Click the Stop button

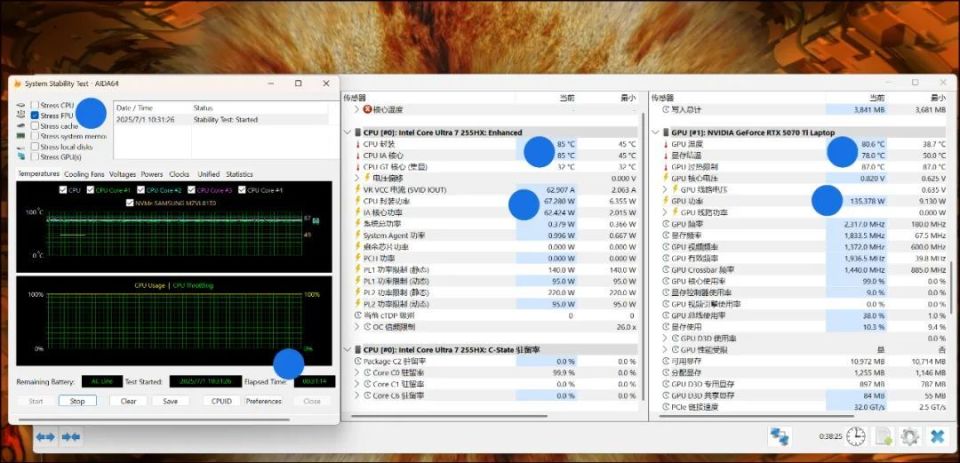[x=77, y=401]
